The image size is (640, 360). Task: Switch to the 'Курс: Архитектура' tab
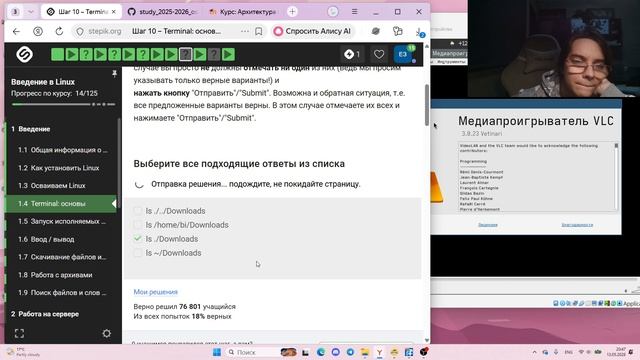pos(243,12)
